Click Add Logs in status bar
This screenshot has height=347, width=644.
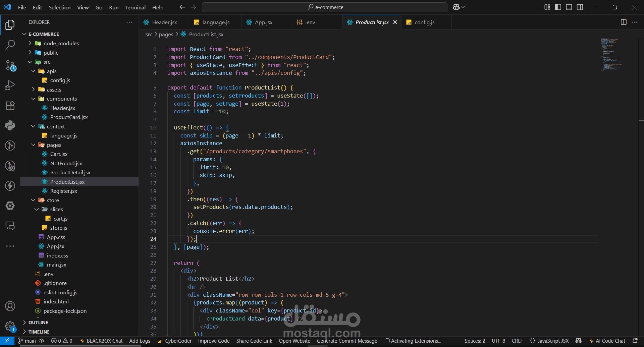tap(140, 341)
